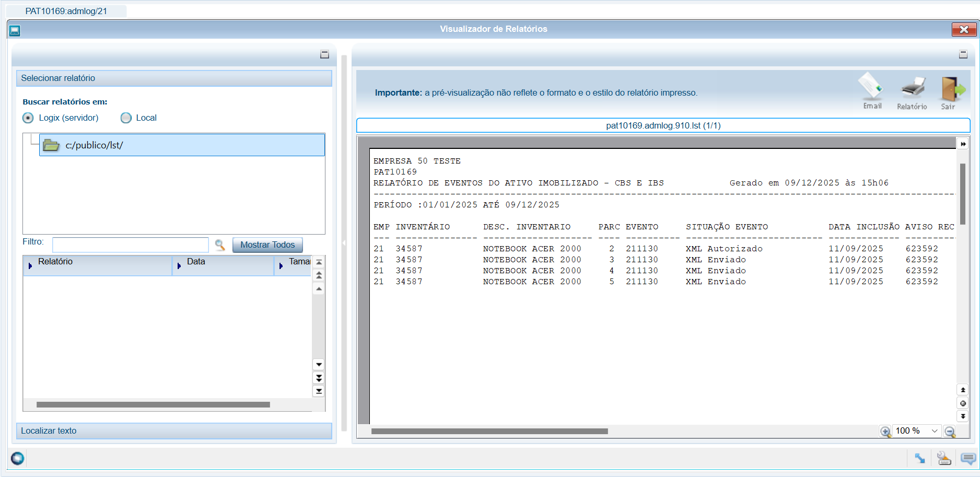Viewport: 980px width, 477px height.
Task: Click the Filtro text field
Action: [x=131, y=245]
